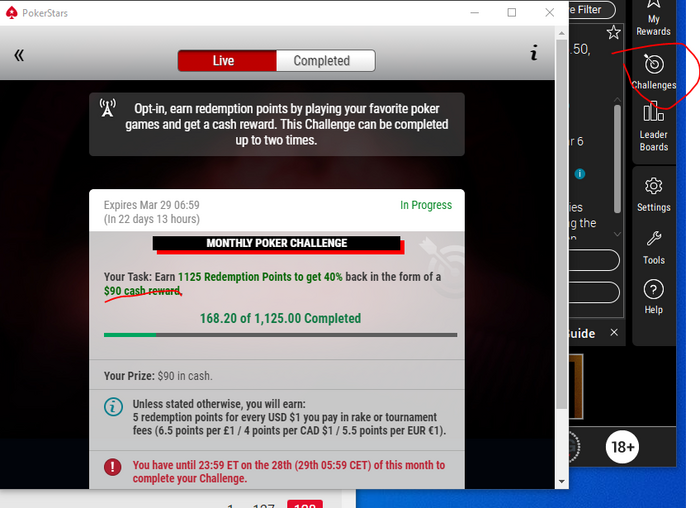Click the red deadline notice text

click(x=289, y=471)
